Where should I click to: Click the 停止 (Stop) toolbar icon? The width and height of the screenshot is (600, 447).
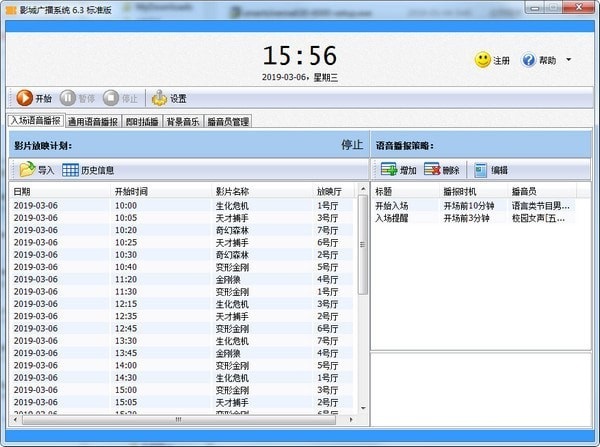click(111, 98)
